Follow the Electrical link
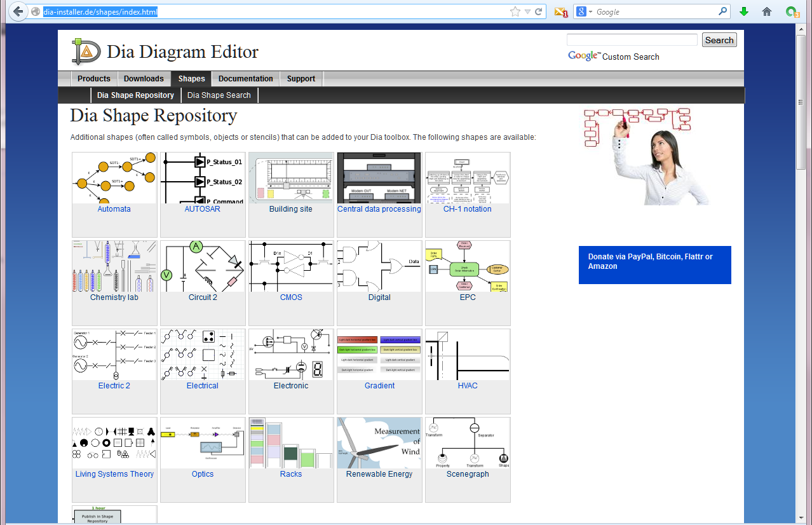 coord(203,386)
